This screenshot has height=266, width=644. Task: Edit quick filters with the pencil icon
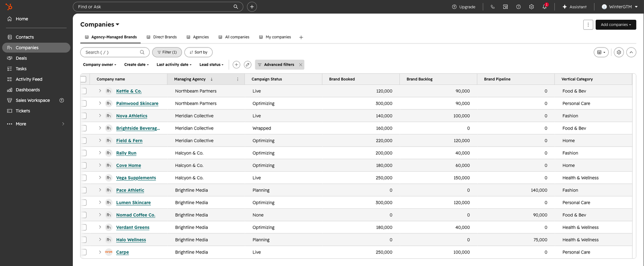(248, 64)
